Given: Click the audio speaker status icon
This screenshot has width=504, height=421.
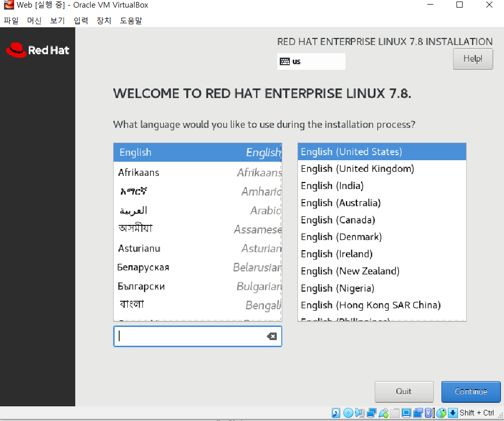Looking at the screenshot, I should pos(360,412).
